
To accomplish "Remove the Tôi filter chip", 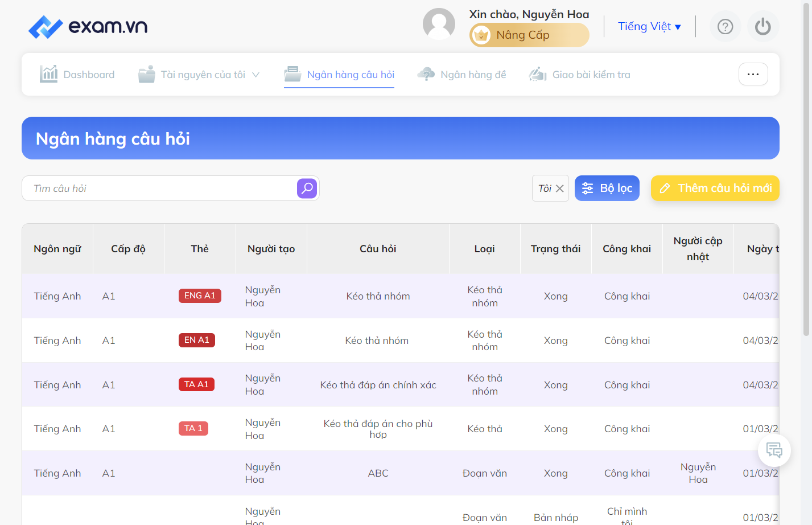I will (x=560, y=188).
